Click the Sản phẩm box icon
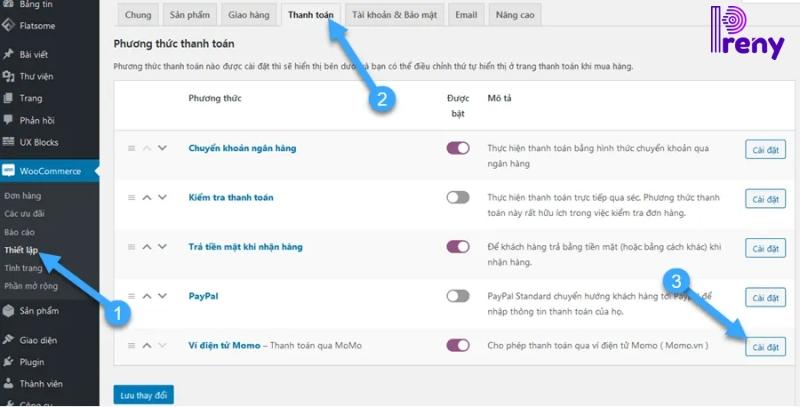Viewport: 800px width, 407px height. click(x=8, y=311)
